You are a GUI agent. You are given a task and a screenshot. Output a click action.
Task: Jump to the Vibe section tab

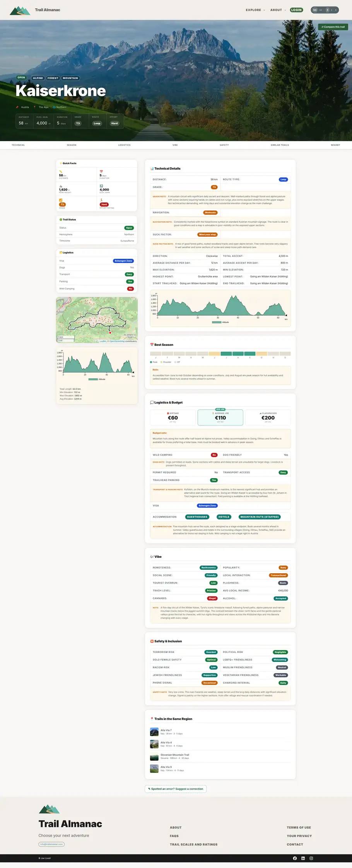pos(175,145)
